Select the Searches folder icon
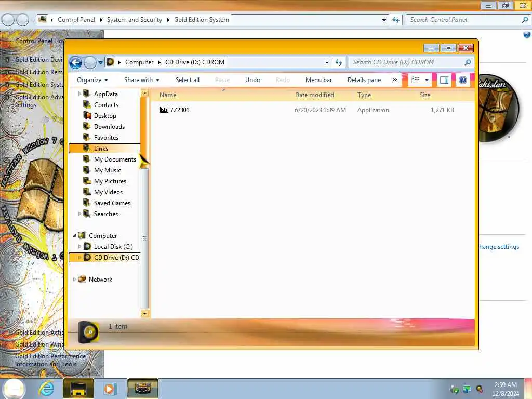This screenshot has height=399, width=532. (x=87, y=214)
